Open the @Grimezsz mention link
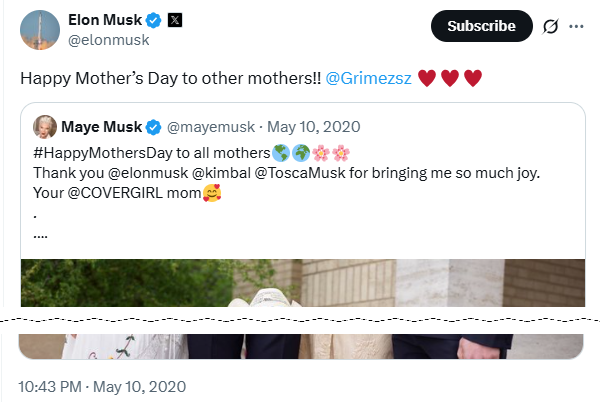 (x=368, y=76)
